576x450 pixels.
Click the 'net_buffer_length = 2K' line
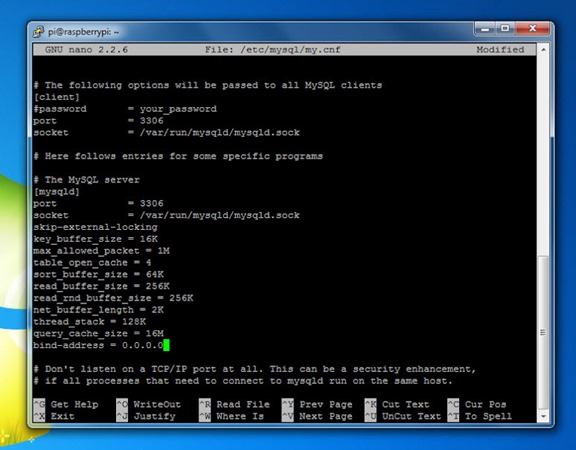pos(98,310)
